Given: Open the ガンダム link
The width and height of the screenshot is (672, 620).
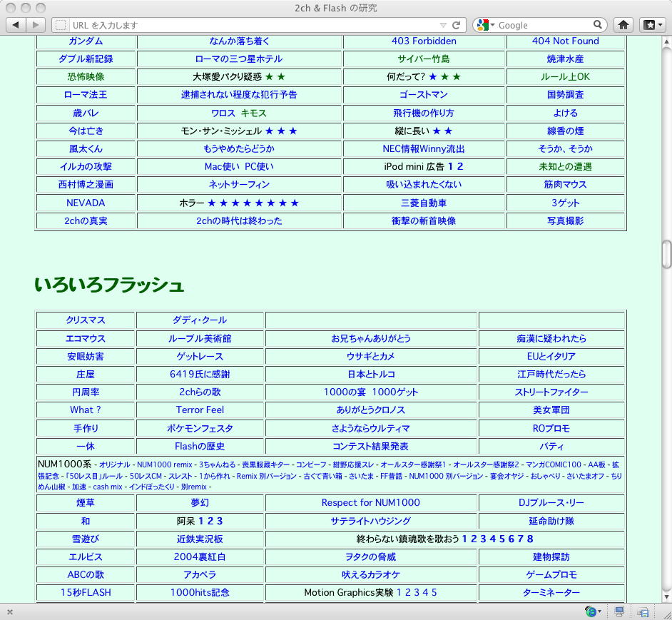Looking at the screenshot, I should pos(86,41).
